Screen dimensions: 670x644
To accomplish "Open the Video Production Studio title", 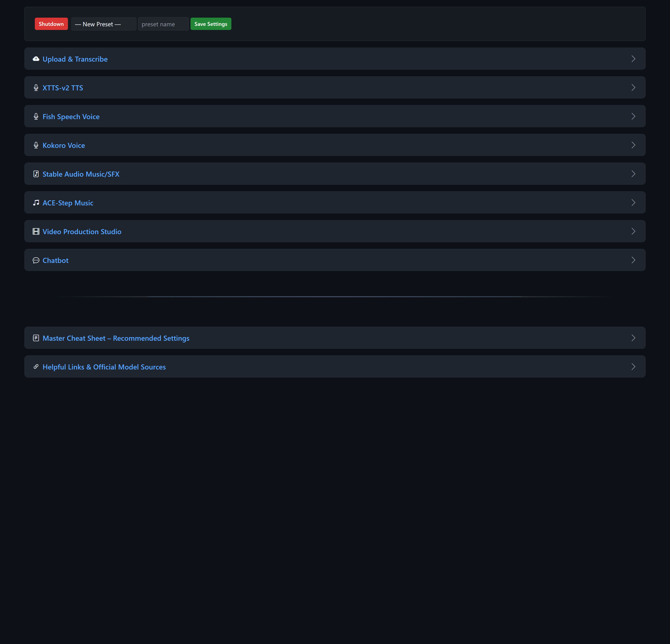I will click(x=82, y=232).
